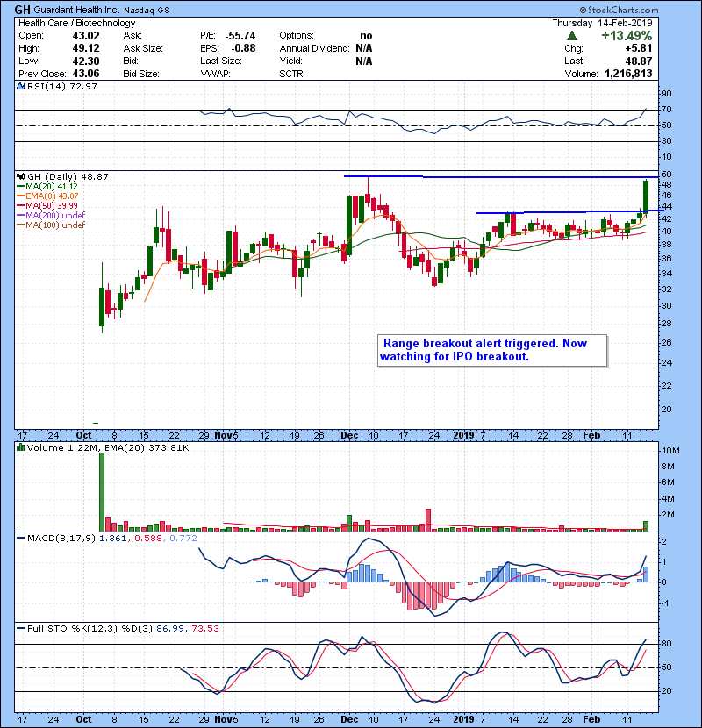Click the MACD signal value 0.588
Viewport: 702px width, 728px height.
(x=148, y=539)
